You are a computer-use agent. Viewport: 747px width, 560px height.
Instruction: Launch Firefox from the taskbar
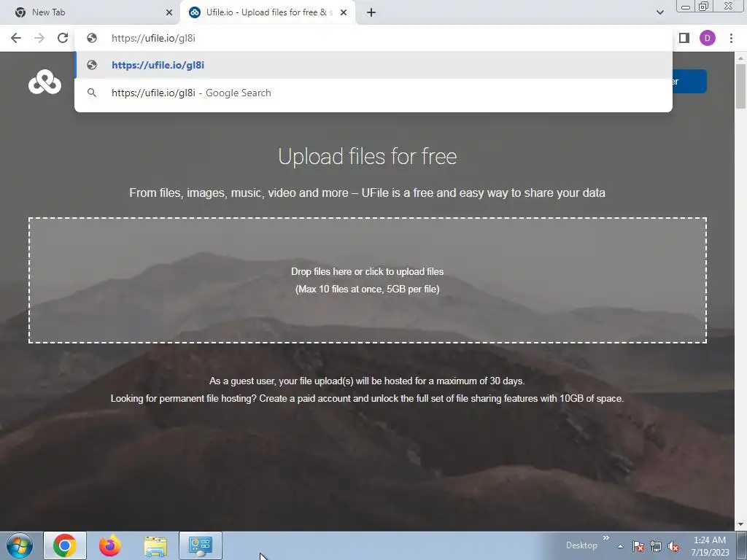[x=109, y=545]
